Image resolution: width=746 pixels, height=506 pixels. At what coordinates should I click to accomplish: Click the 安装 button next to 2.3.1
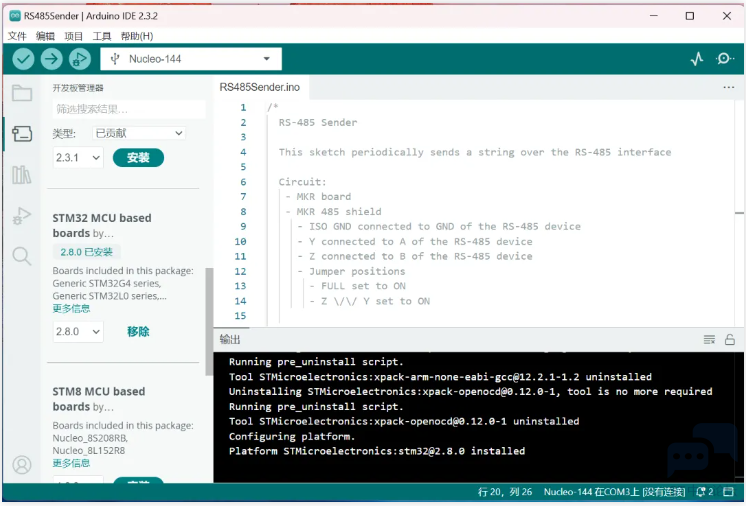pyautogui.click(x=138, y=157)
